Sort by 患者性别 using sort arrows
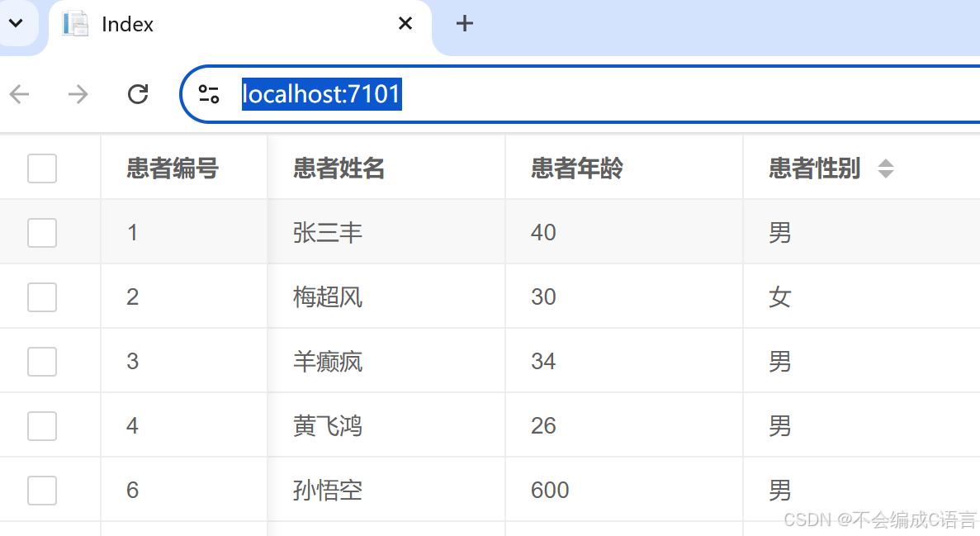 pos(886,168)
